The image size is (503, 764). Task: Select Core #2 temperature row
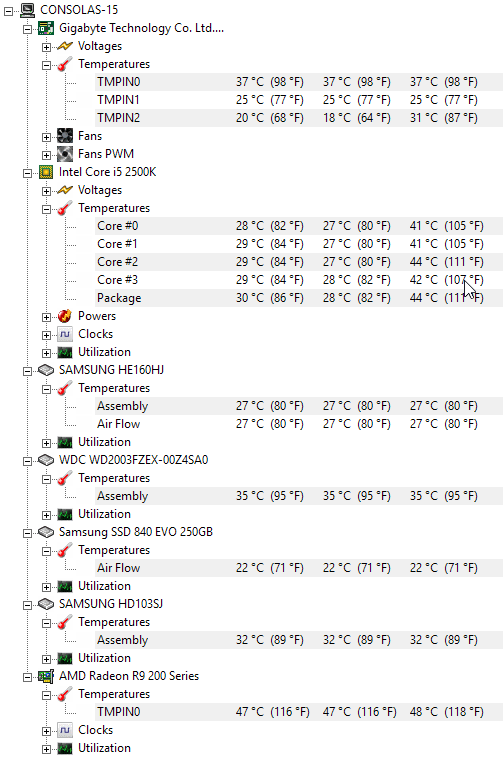pyautogui.click(x=299, y=262)
